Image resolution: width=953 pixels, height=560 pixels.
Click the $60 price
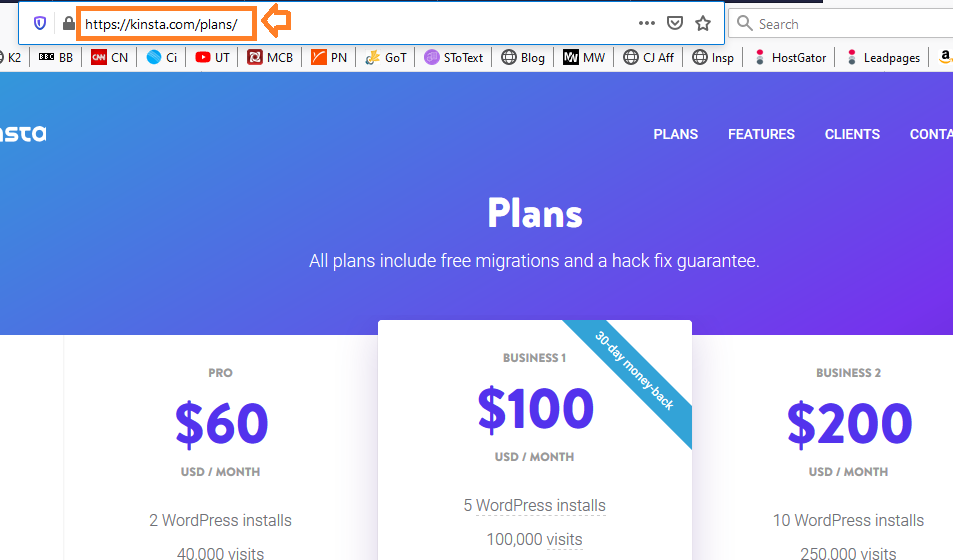[221, 423]
